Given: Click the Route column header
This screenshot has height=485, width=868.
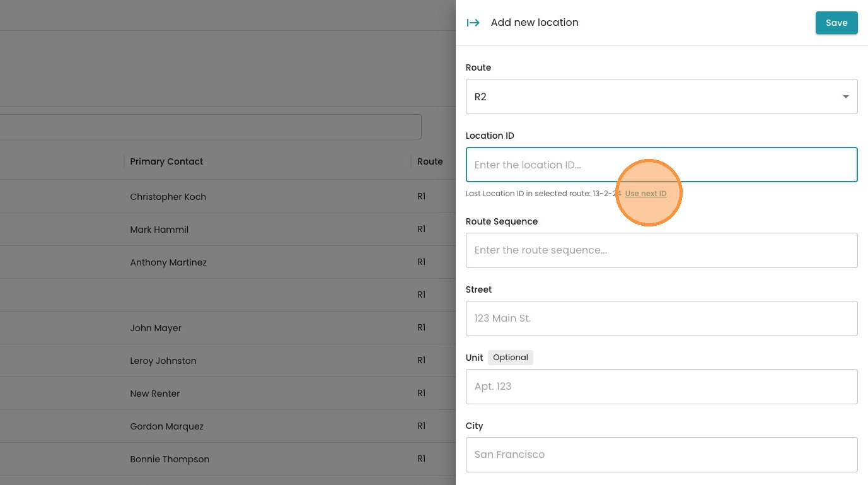Looking at the screenshot, I should 430,161.
